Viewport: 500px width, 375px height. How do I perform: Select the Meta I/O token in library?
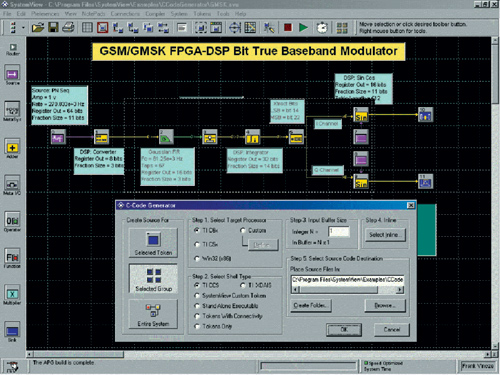12,184
